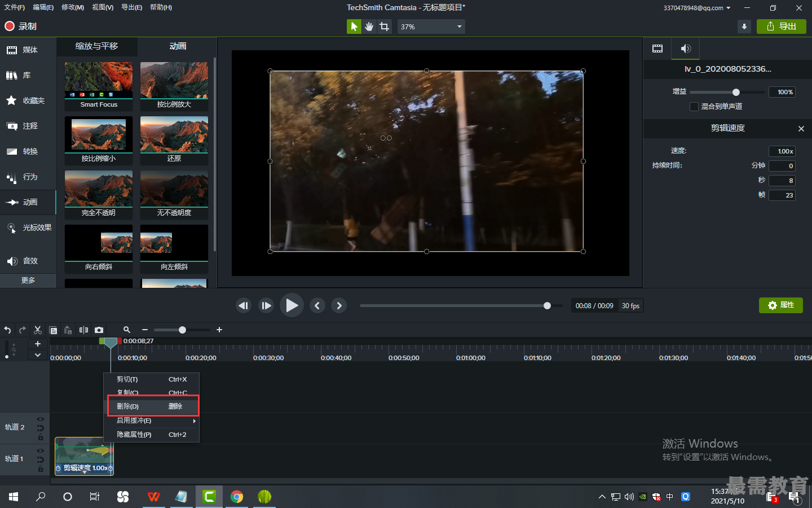Select the arrow edit mode tool
The width and height of the screenshot is (812, 508).
click(x=354, y=27)
